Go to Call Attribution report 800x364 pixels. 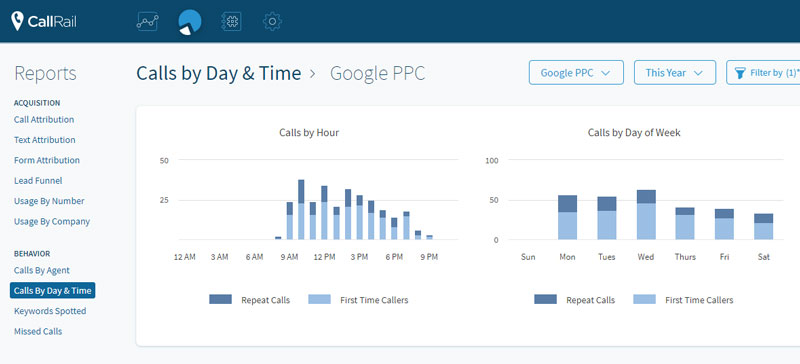pos(44,119)
